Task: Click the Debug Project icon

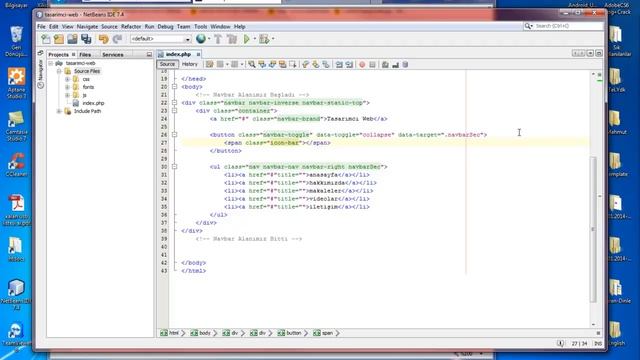Action: point(264,39)
